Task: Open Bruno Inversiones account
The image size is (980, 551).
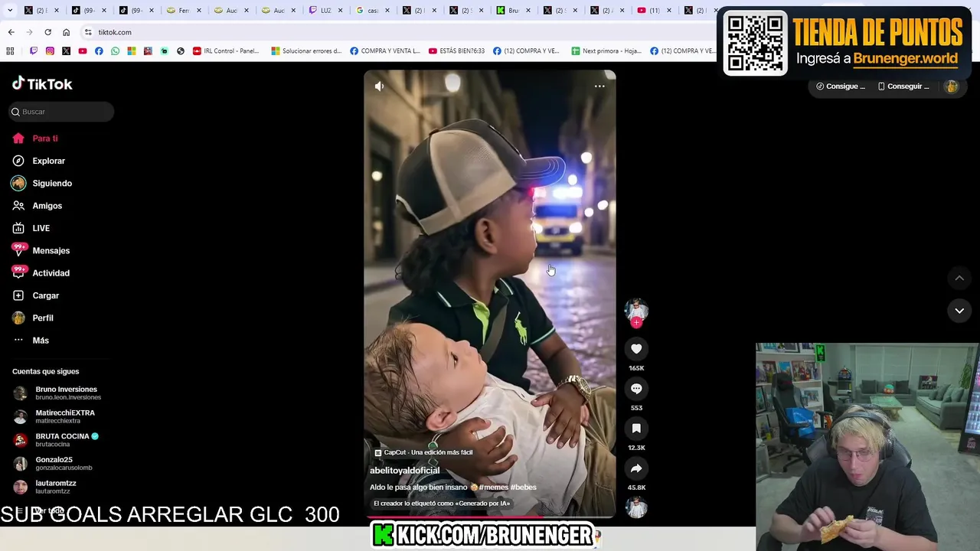Action: pyautogui.click(x=58, y=393)
